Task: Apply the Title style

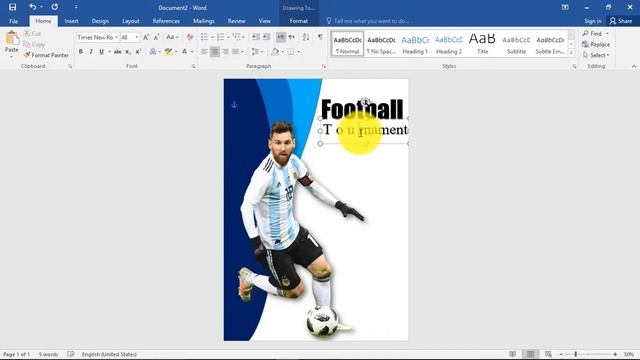Action: tap(482, 44)
